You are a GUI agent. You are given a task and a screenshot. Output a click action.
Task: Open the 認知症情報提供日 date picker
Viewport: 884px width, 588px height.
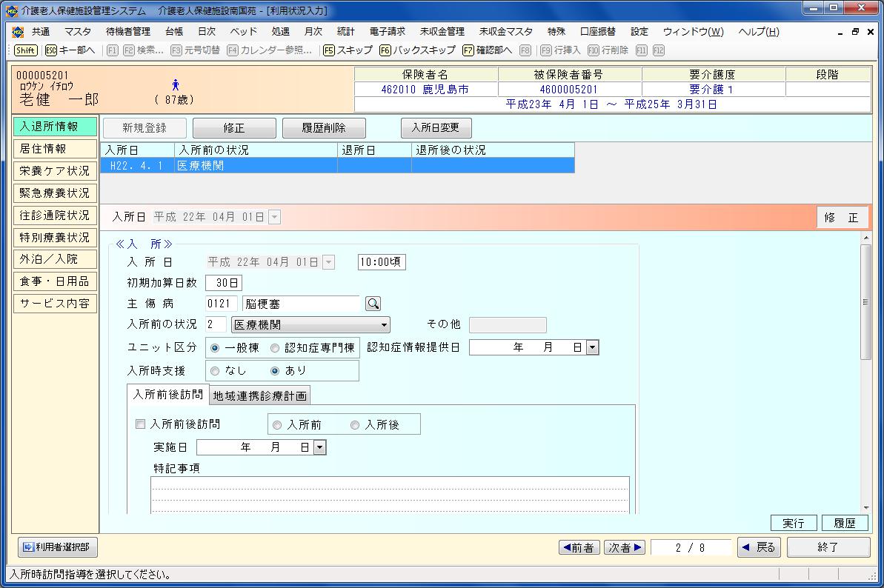click(591, 347)
